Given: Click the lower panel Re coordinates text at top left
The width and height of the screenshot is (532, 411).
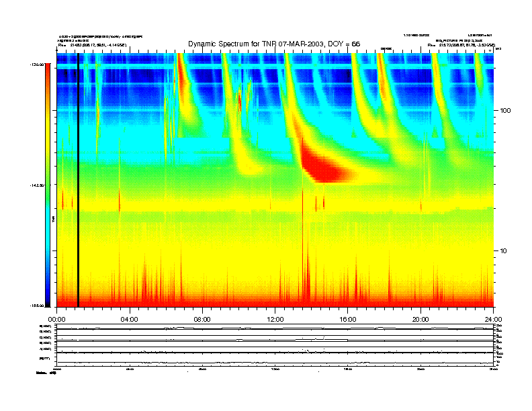Looking at the screenshot, I should click(92, 45).
